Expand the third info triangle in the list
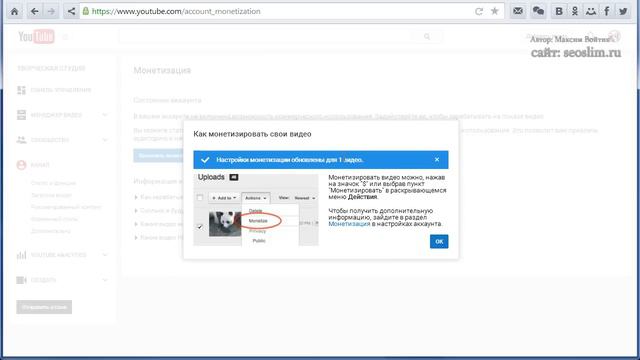 (136, 224)
